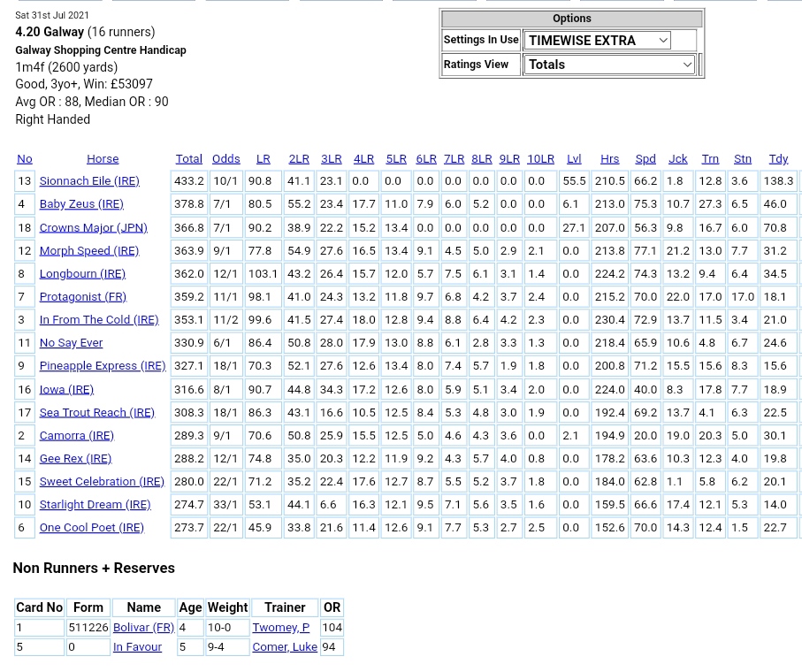
Task: Open trainer Comer, Luke link
Action: click(x=284, y=646)
